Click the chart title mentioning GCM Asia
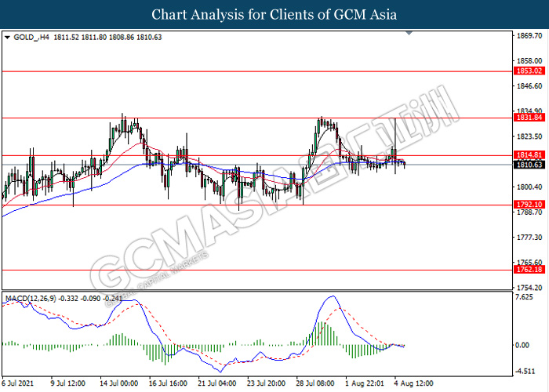 coord(274,14)
